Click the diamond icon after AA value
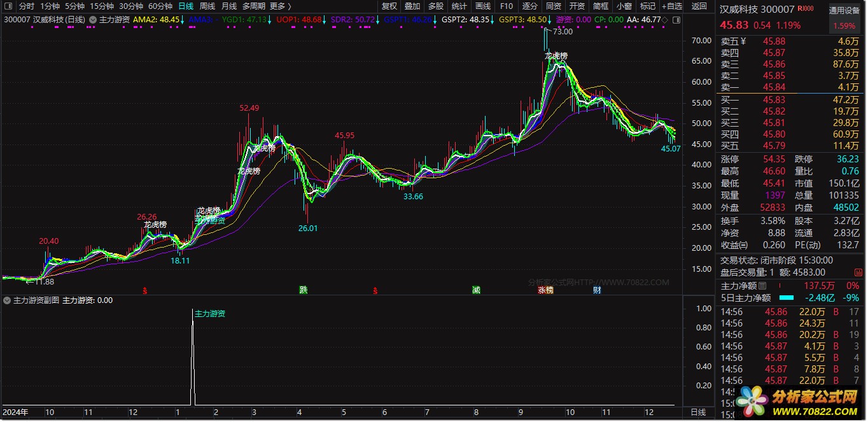The width and height of the screenshot is (868, 422). click(x=664, y=20)
